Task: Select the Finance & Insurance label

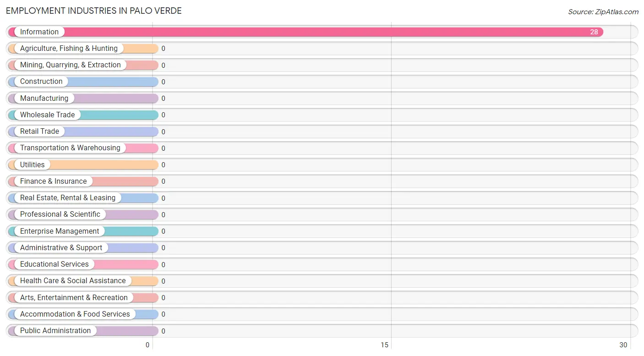Action: point(53,181)
